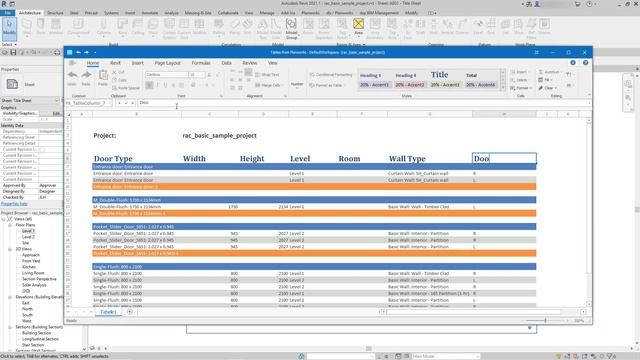The height and width of the screenshot is (360, 640).
Task: Toggle Wrap Text in Alignment group
Action: click(x=267, y=75)
